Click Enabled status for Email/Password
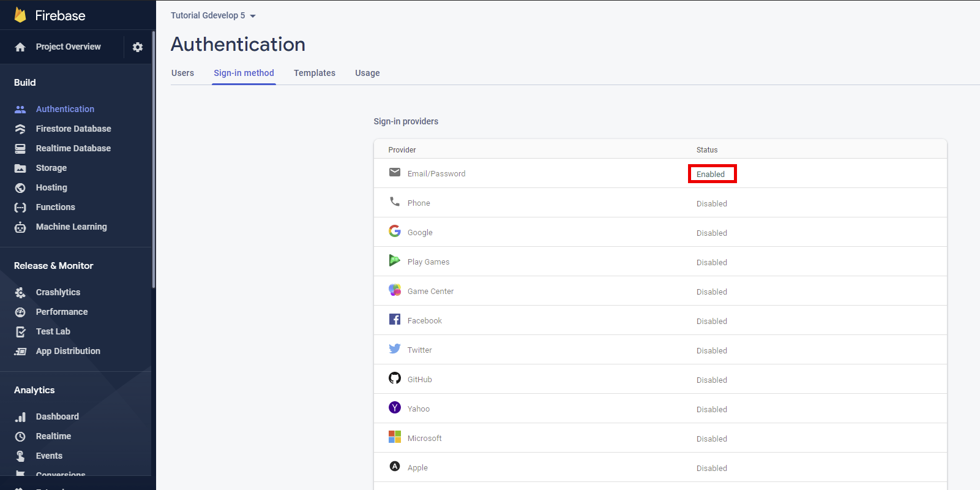 [x=711, y=174]
